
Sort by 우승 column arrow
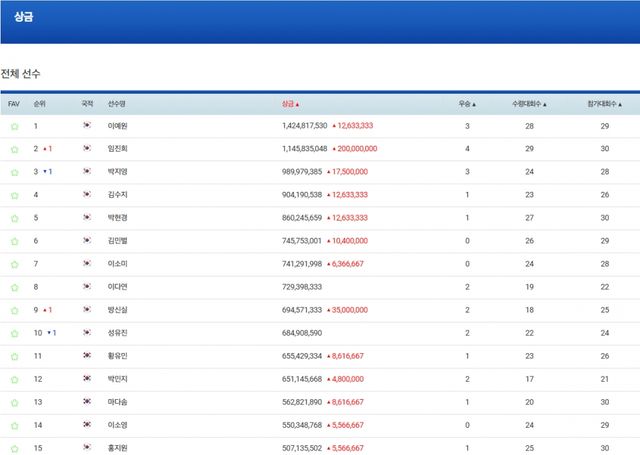(x=467, y=104)
